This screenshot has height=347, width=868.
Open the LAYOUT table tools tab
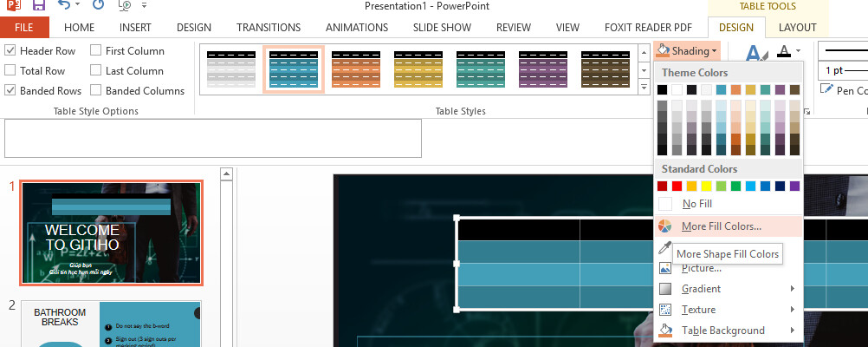[797, 27]
